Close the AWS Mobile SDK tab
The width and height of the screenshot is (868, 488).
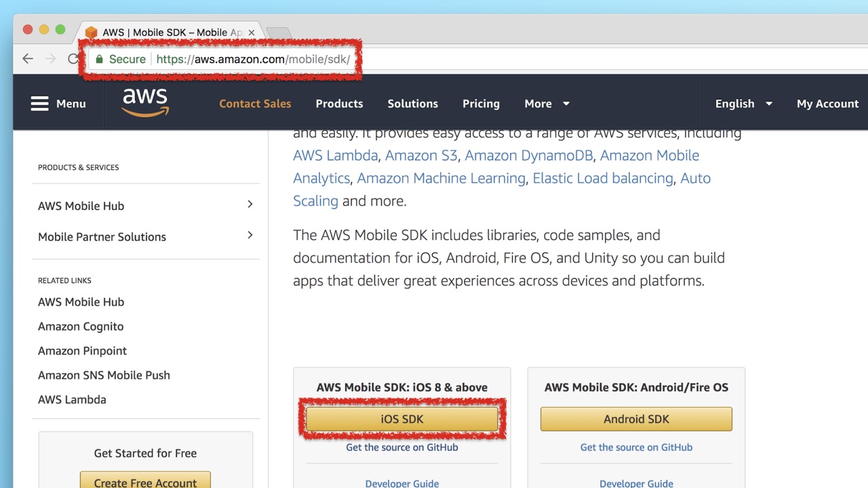pos(252,33)
